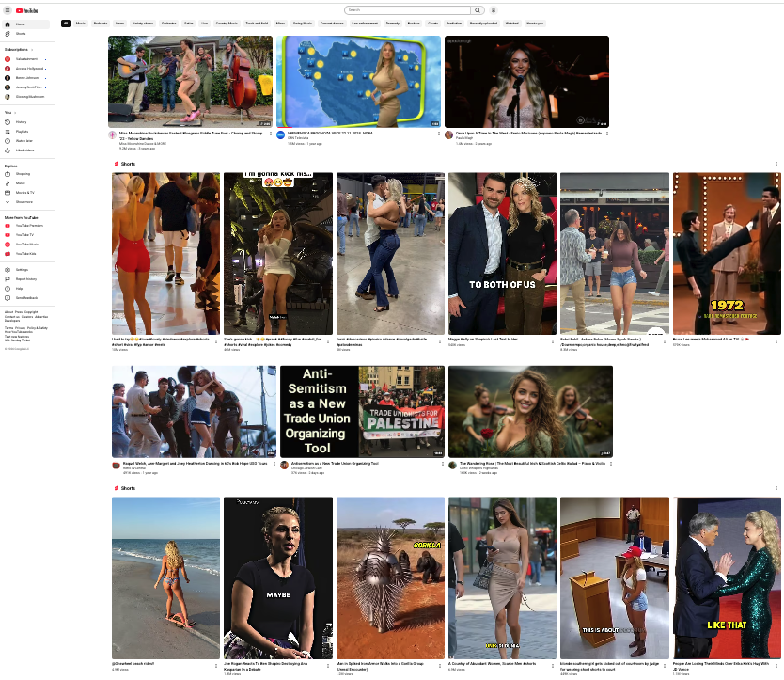Expand Show more under Explore
Screen dimensions: 784x680
pos(24,202)
